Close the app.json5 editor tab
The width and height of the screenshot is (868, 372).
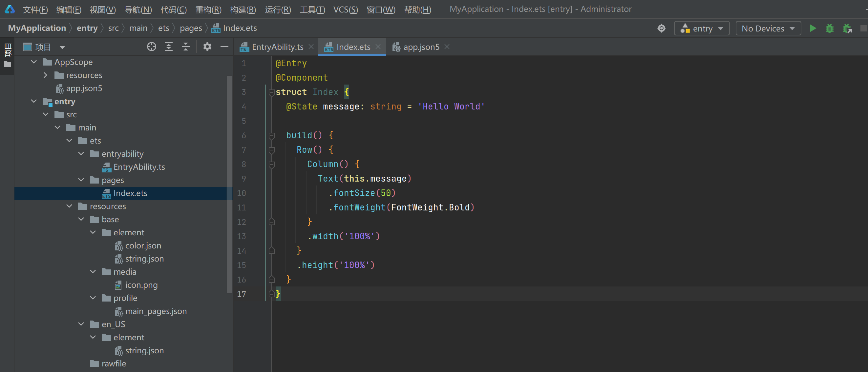pos(447,47)
